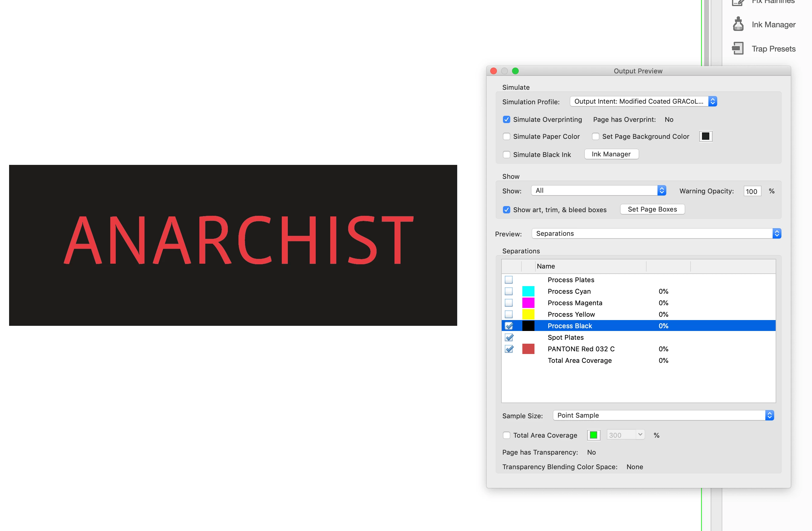Image resolution: width=812 pixels, height=531 pixels.
Task: Click the Process Yellow color icon
Action: pyautogui.click(x=528, y=314)
